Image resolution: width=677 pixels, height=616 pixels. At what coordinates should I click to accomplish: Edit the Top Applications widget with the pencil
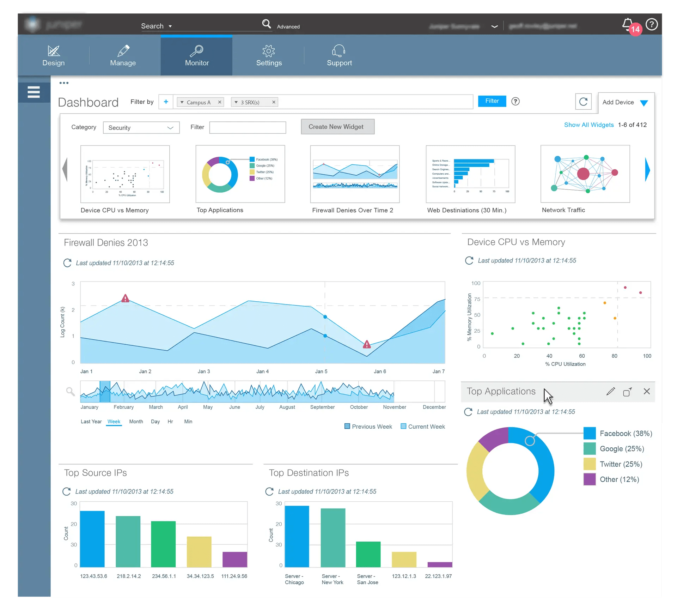click(611, 391)
